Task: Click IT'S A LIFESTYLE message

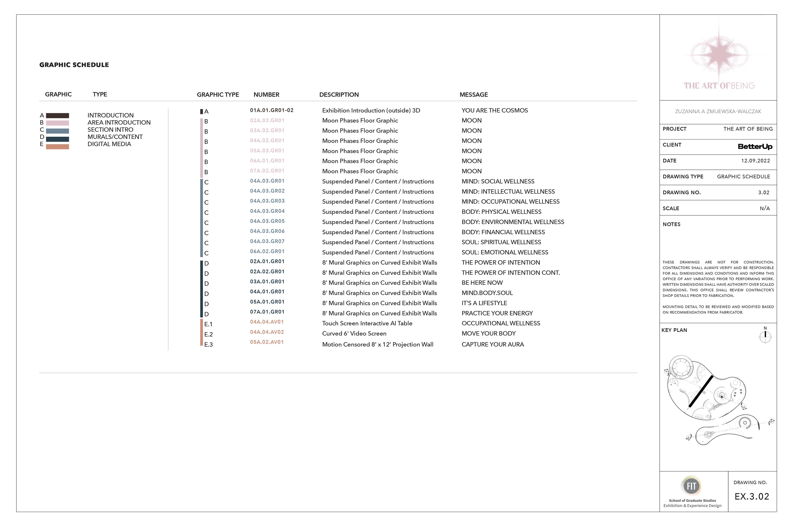Action: click(484, 303)
